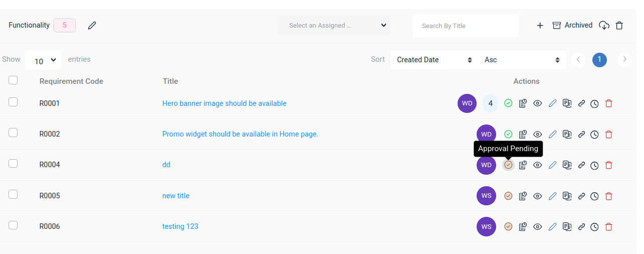
Task: Check the R0004 row checkbox
Action: 13,163
